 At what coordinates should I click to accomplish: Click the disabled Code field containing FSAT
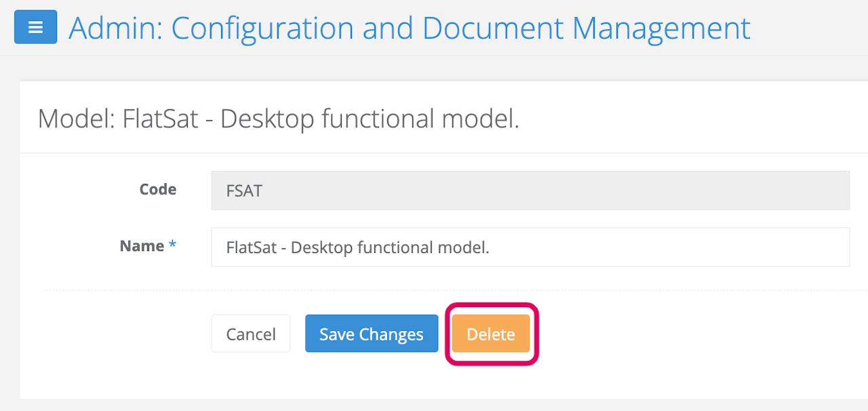pos(530,191)
